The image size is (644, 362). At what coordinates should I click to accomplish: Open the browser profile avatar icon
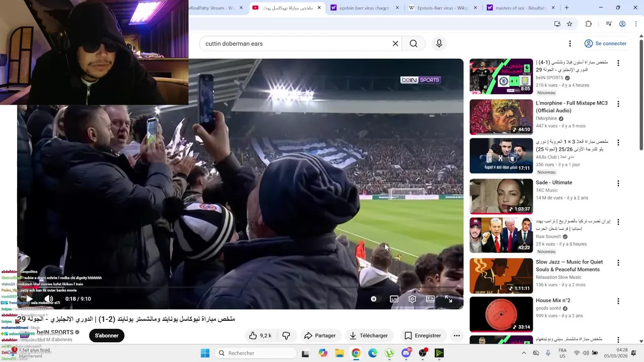coord(622,24)
